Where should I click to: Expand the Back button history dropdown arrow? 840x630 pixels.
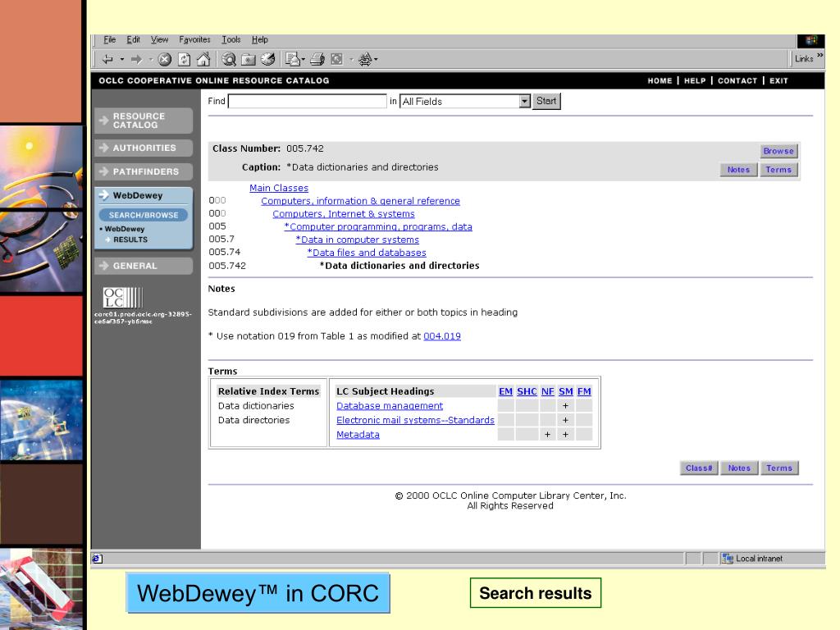[x=122, y=59]
